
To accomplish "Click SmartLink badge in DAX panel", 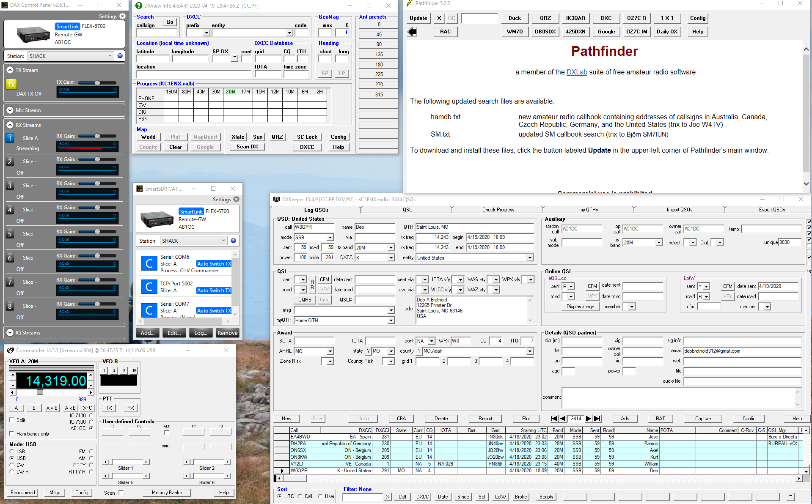I will tap(67, 26).
